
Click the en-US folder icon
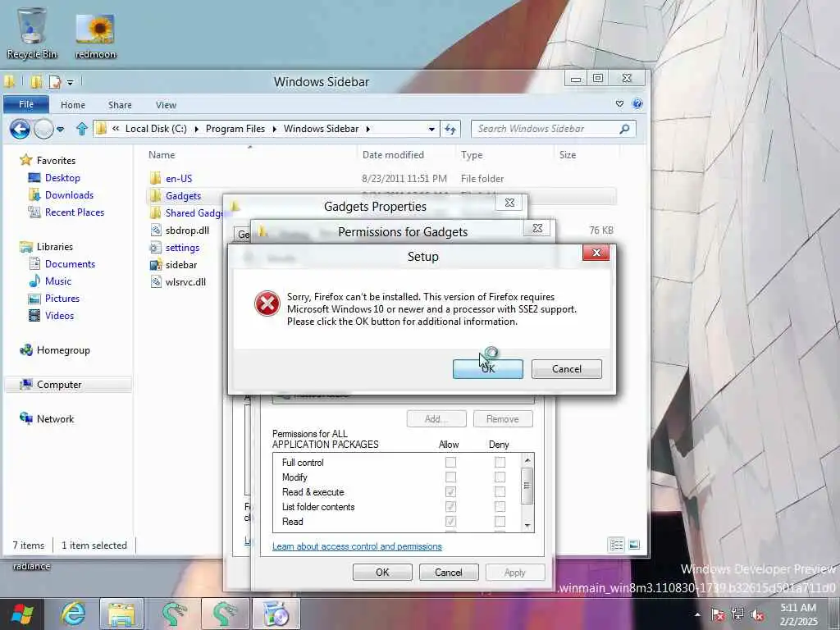coord(155,178)
